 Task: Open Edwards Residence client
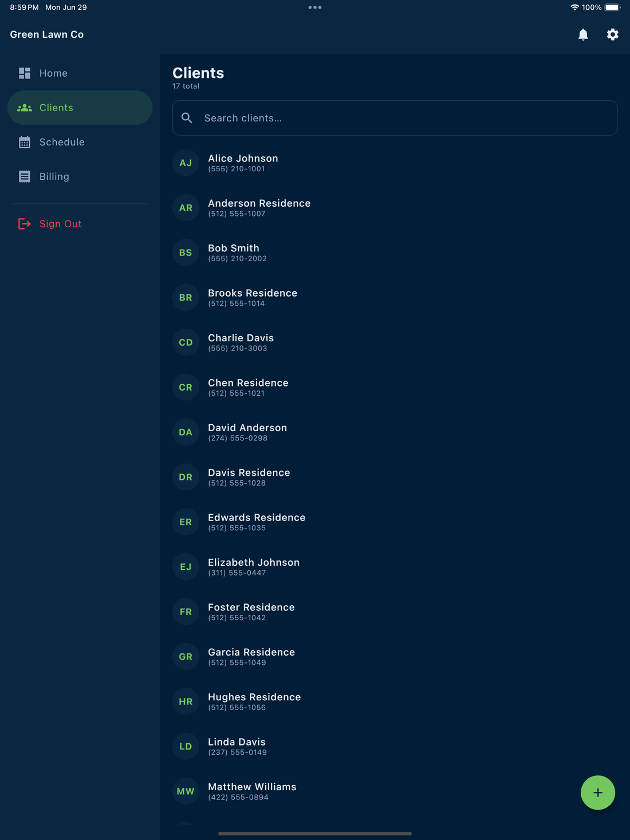click(395, 522)
